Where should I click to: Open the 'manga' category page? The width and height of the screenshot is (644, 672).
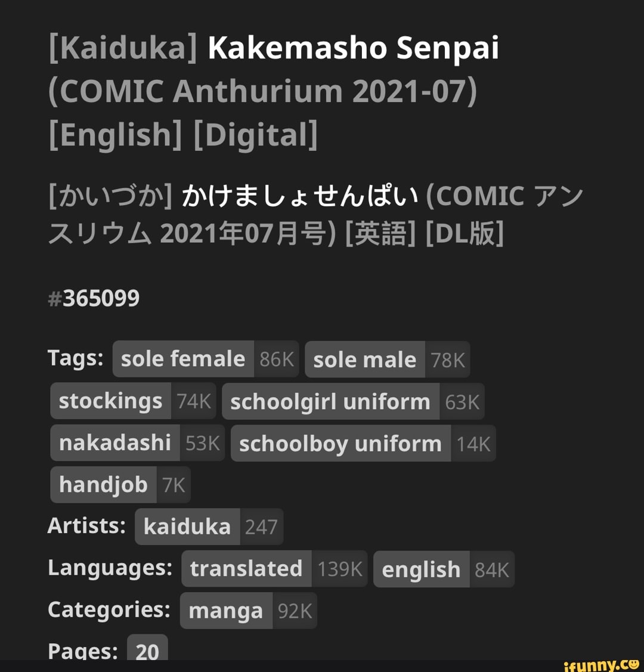pos(225,610)
